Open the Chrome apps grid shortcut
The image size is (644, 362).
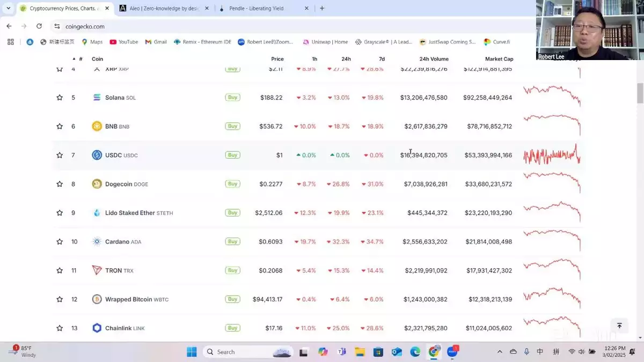click(x=10, y=42)
